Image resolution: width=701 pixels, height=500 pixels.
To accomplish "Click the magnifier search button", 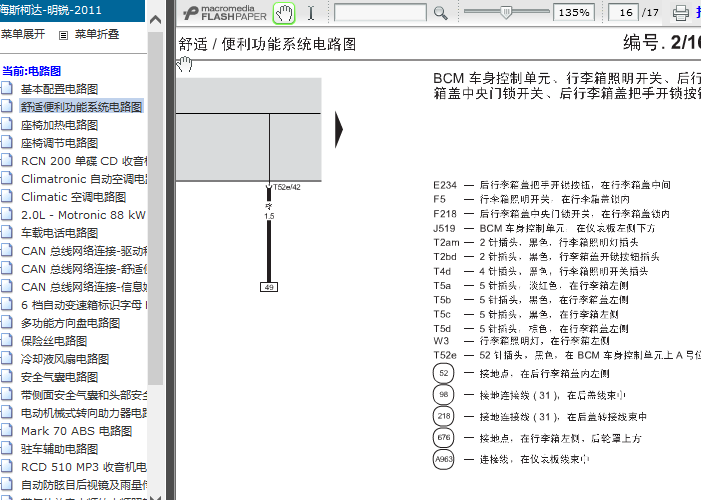I will click(x=441, y=13).
